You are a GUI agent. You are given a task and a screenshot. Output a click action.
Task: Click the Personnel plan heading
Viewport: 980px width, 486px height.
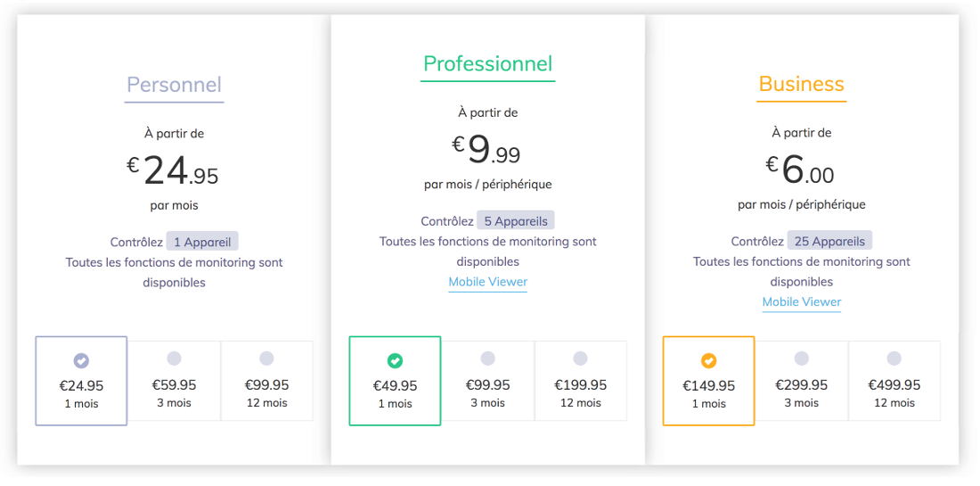coord(174,85)
